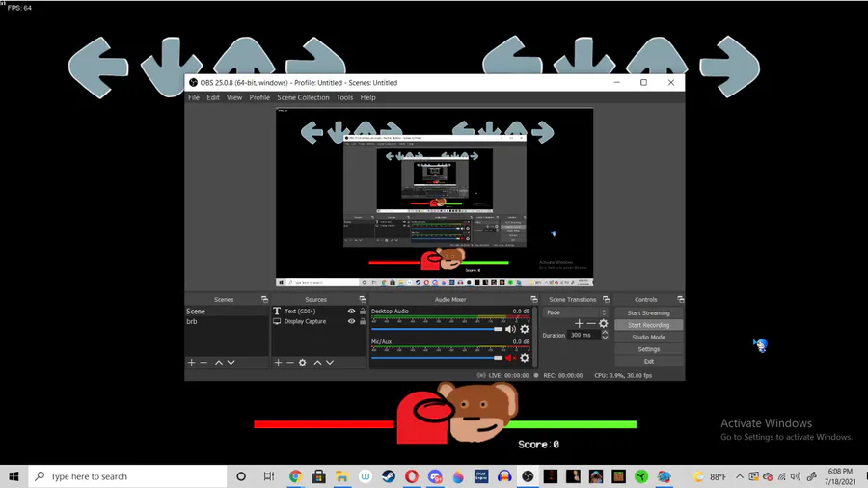Select Display Capture source row
Screen dimensions: 868x488
coord(319,321)
